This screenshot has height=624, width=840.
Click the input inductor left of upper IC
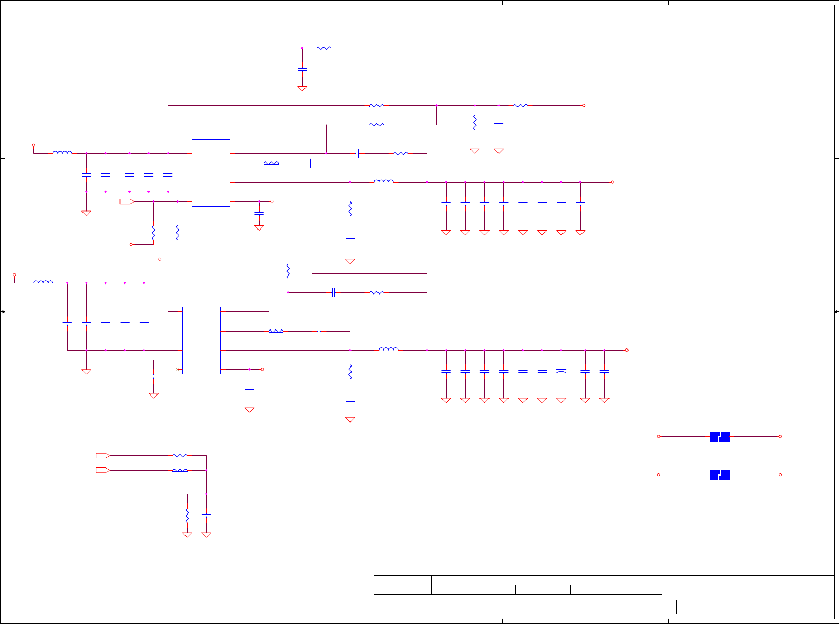[62, 152]
